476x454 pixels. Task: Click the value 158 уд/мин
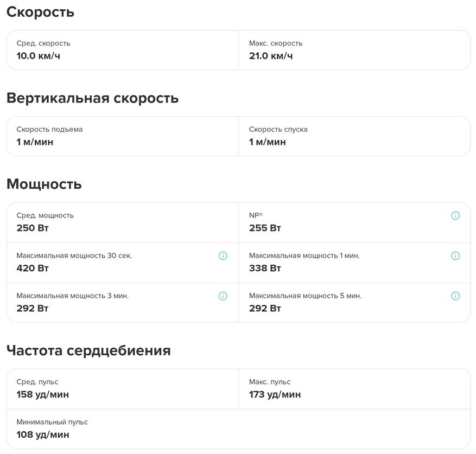pyautogui.click(x=43, y=394)
